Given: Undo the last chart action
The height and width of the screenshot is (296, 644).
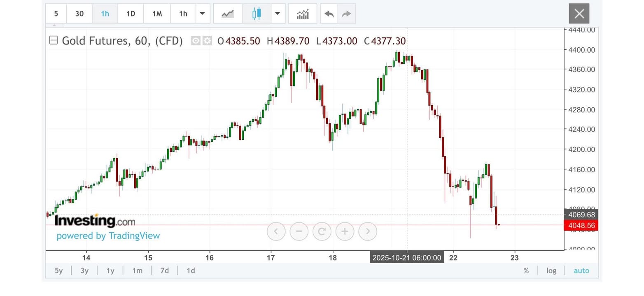Looking at the screenshot, I should coord(329,14).
